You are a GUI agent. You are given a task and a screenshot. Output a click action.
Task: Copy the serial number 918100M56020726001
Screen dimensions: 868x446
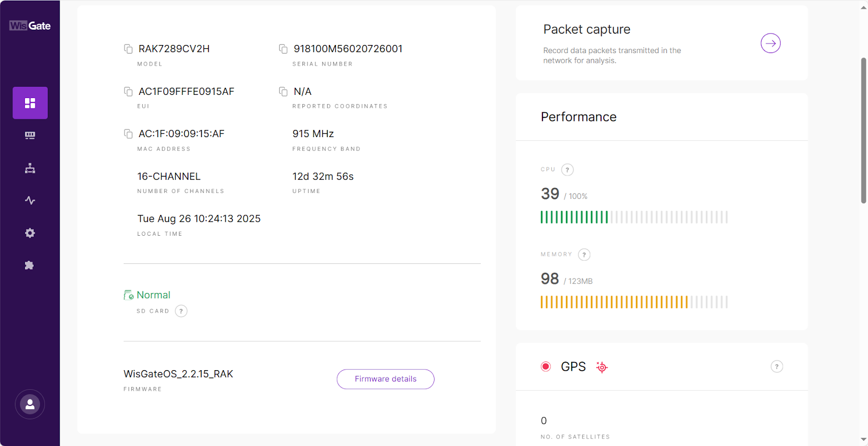283,49
